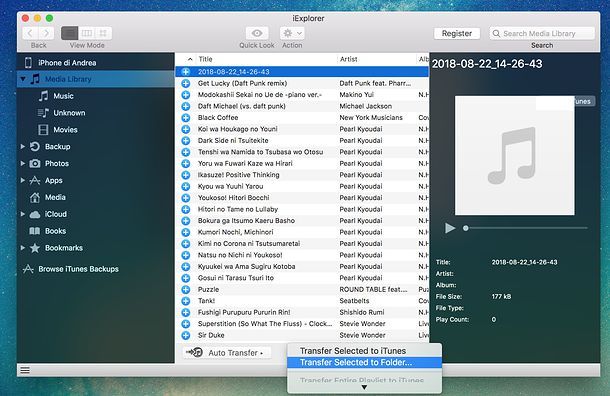Toggle sort direction arrow in header
610x396 pixels.
coord(189,59)
